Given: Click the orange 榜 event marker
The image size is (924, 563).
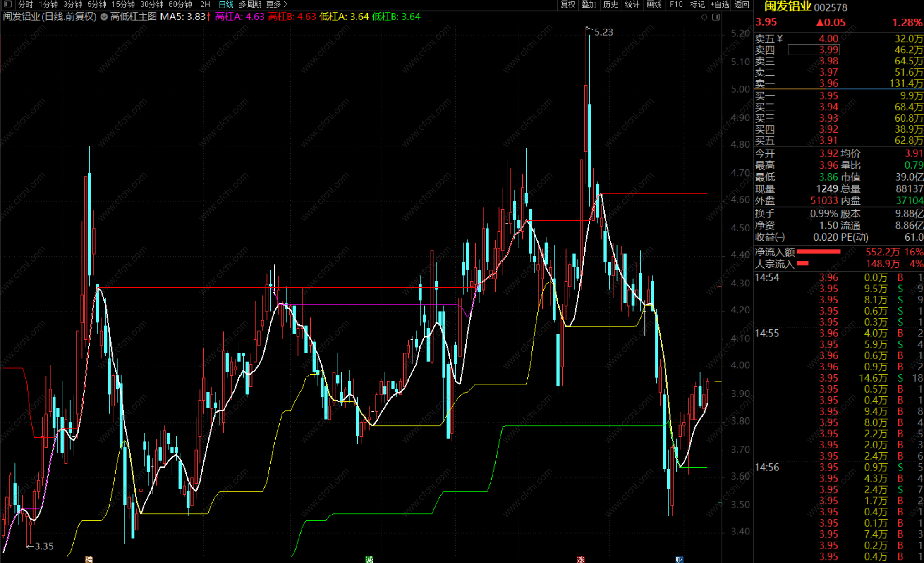Looking at the screenshot, I should click(89, 559).
